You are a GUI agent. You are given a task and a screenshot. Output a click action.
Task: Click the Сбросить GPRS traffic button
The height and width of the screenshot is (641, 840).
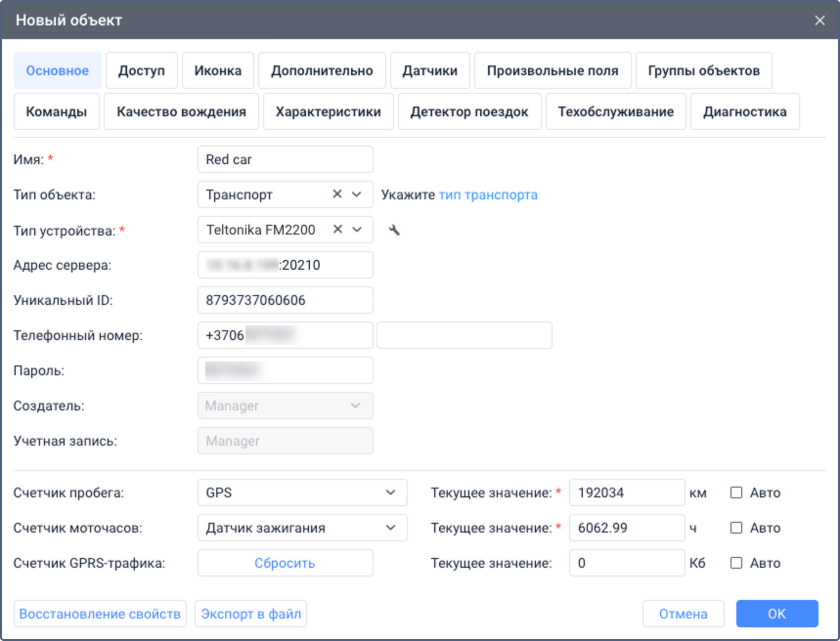pos(285,563)
